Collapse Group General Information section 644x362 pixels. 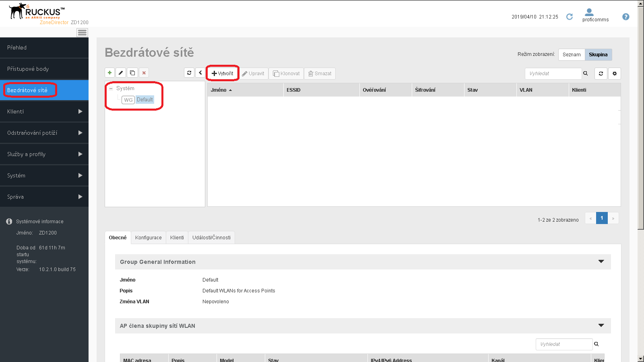601,261
